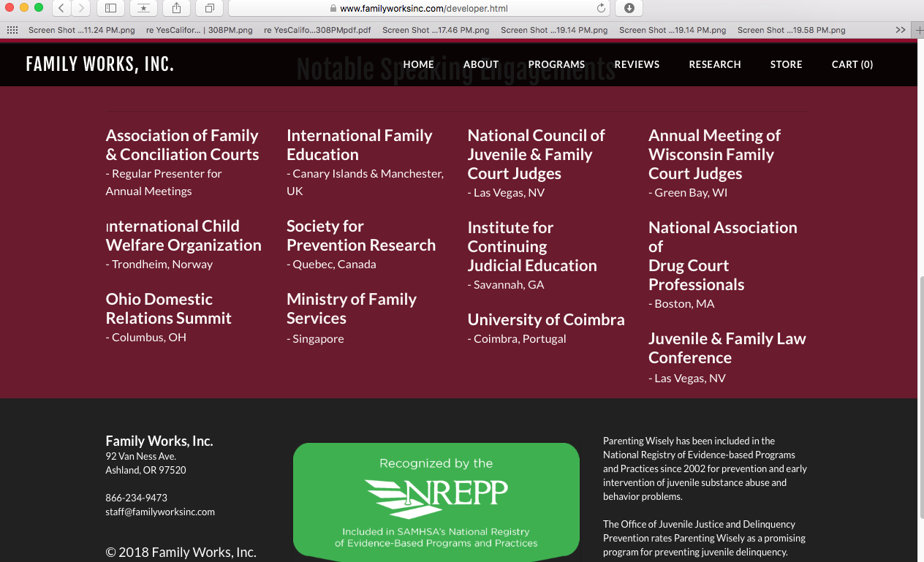Screen dimensions: 924x562
Task: Click the Safari back arrow button
Action: click(61, 8)
